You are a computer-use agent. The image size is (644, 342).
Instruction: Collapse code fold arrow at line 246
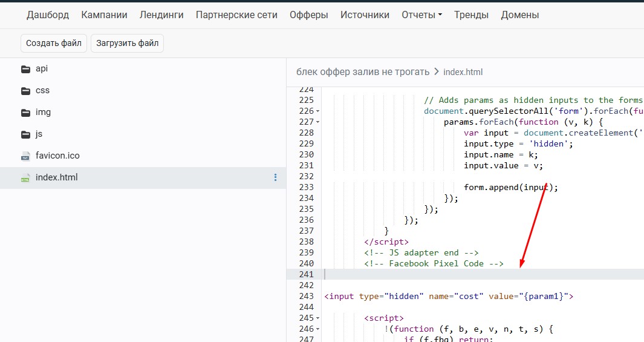click(318, 329)
